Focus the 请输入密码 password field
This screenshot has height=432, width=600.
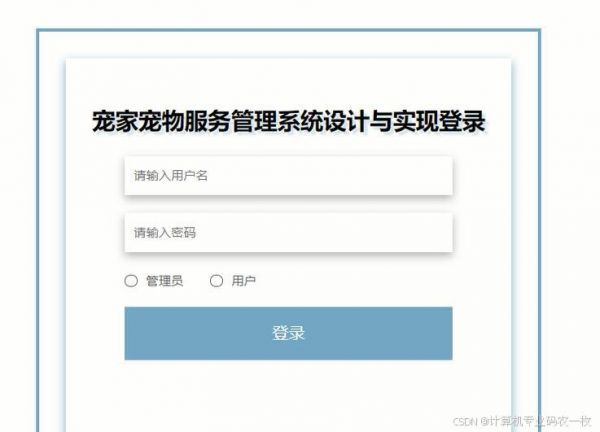tap(289, 233)
